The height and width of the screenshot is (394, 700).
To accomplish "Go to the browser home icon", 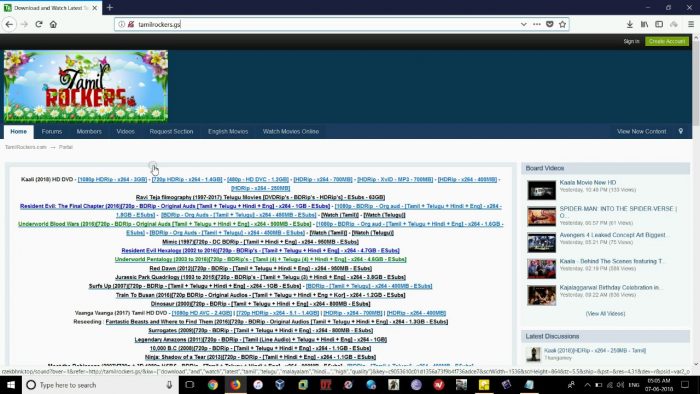I will coord(53,24).
